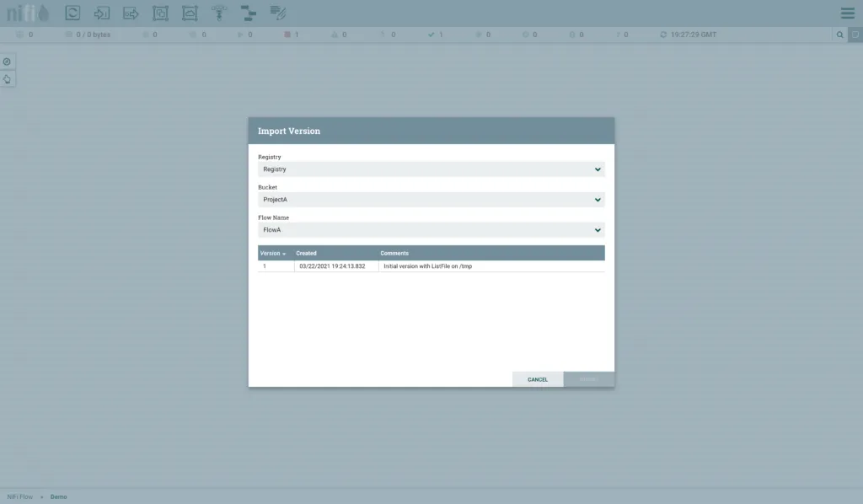Click the Output Port toolbar icon

(131, 13)
